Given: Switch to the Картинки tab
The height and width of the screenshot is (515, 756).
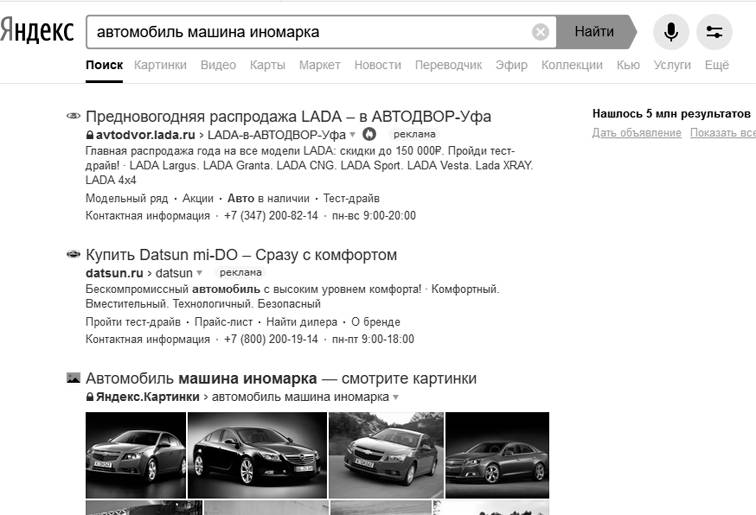Looking at the screenshot, I should (x=159, y=65).
